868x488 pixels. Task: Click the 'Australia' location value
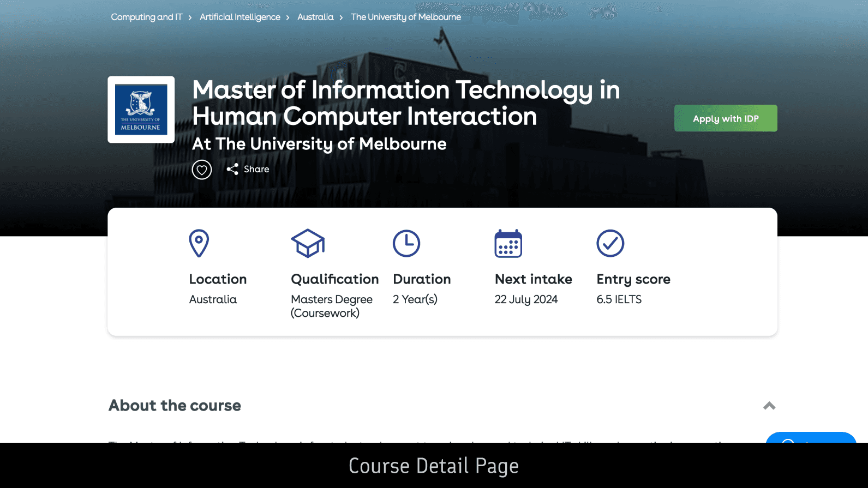click(213, 299)
